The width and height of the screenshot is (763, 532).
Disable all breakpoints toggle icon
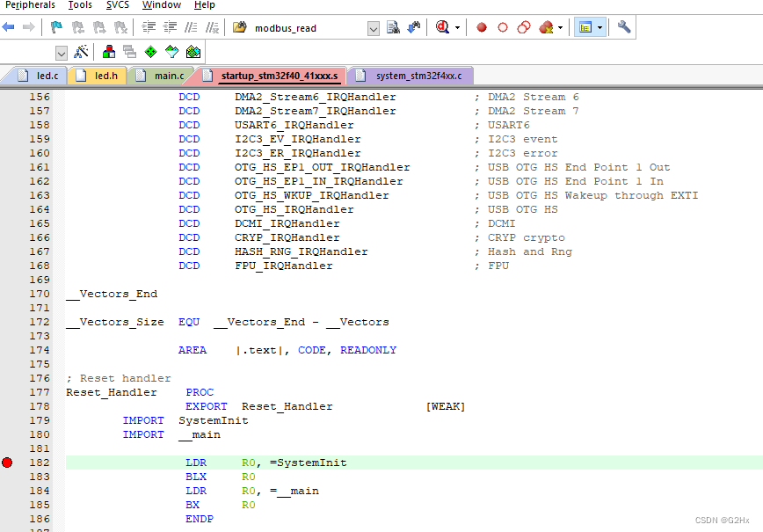click(x=524, y=26)
